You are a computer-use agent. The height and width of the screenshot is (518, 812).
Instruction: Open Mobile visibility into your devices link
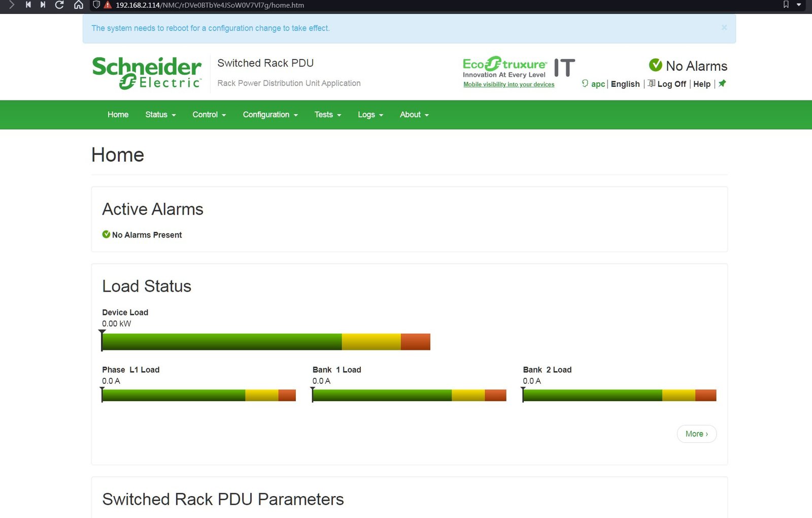(x=509, y=84)
